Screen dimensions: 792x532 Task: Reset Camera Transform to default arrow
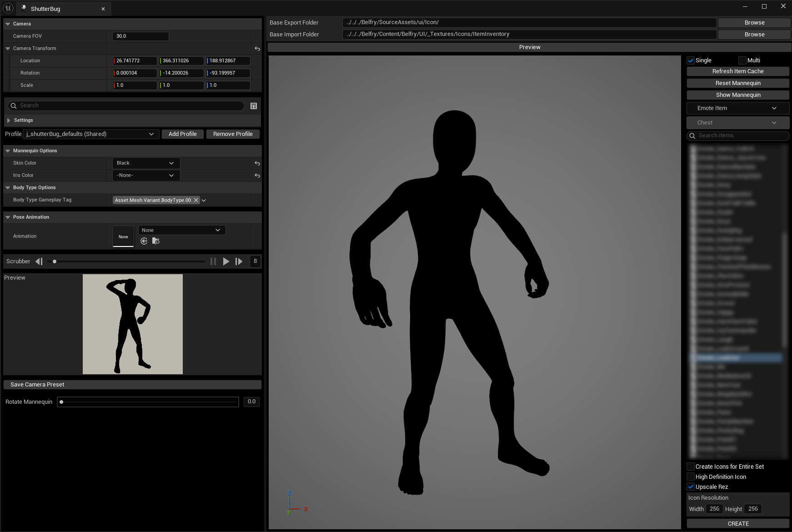point(257,49)
